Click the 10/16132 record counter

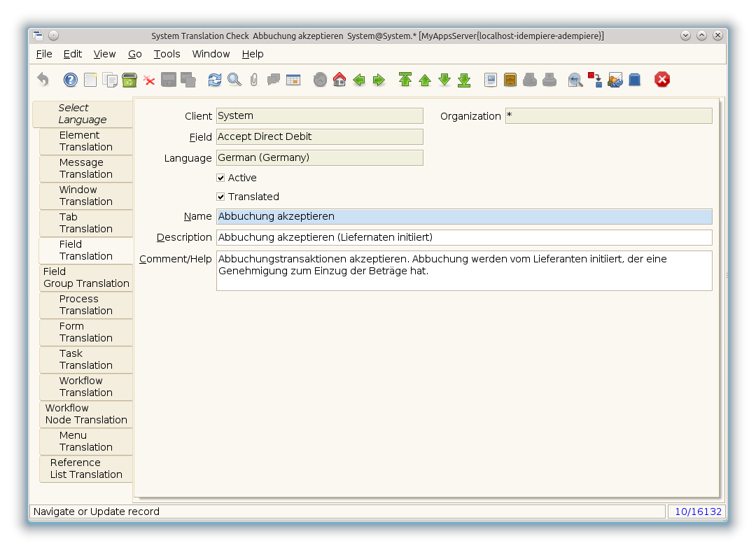point(697,512)
